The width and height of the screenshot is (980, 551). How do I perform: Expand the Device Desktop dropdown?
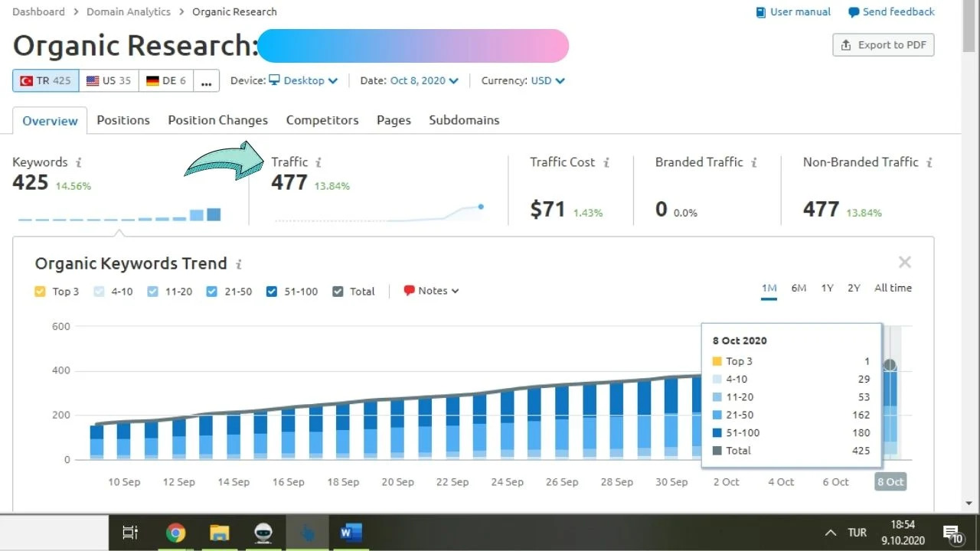[x=303, y=80]
